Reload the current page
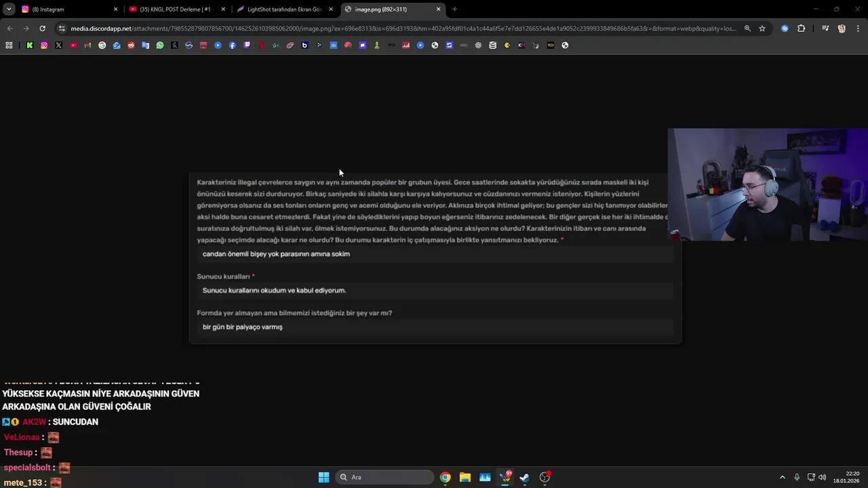Image resolution: width=868 pixels, height=488 pixels. (42, 28)
